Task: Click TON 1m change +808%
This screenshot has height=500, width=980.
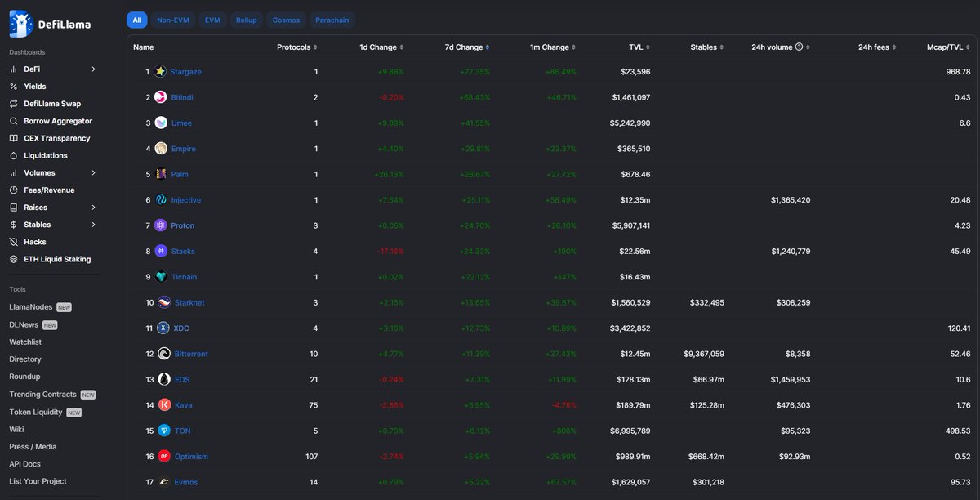Action: pos(563,431)
